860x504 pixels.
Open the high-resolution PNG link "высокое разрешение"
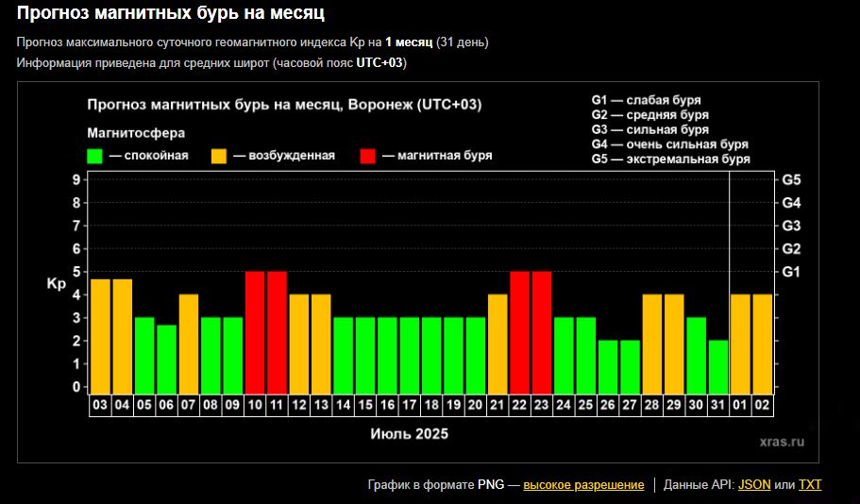pyautogui.click(x=583, y=484)
